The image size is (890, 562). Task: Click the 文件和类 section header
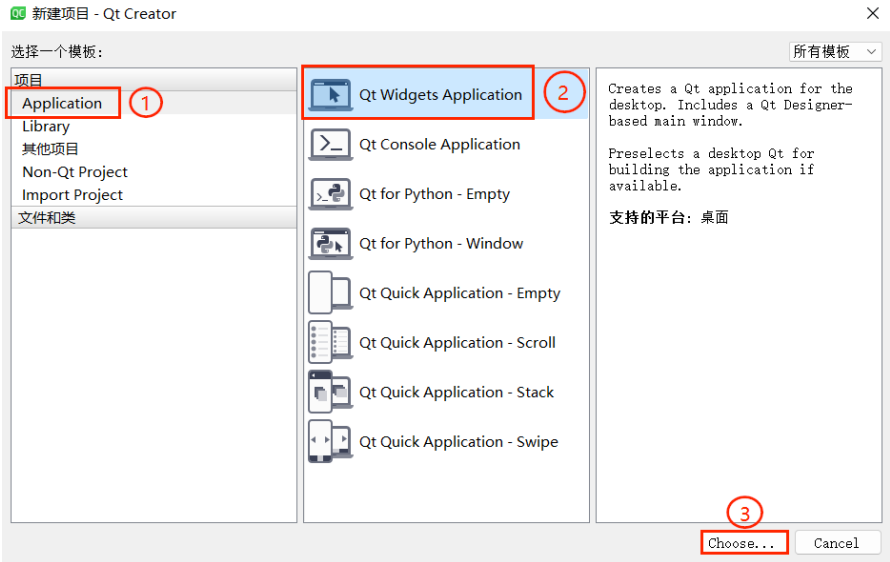tap(153, 217)
